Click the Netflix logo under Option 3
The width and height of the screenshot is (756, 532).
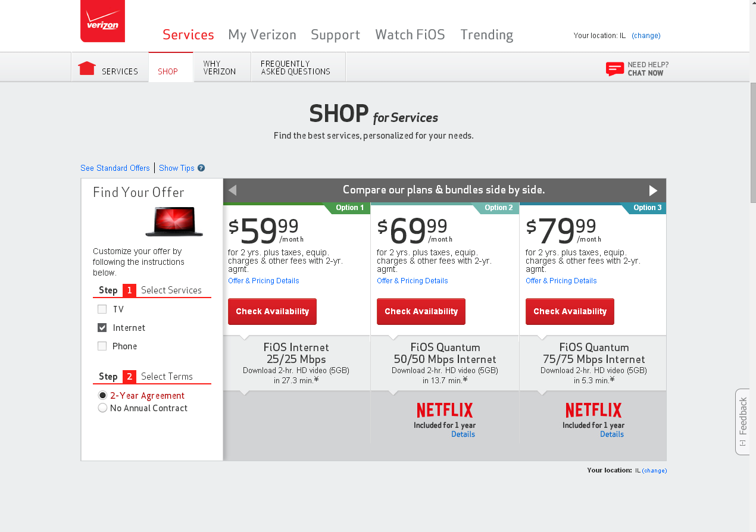tap(593, 410)
